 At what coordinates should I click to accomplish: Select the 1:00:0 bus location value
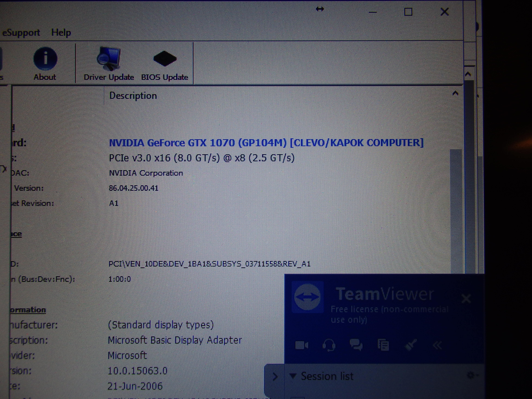[x=119, y=279]
